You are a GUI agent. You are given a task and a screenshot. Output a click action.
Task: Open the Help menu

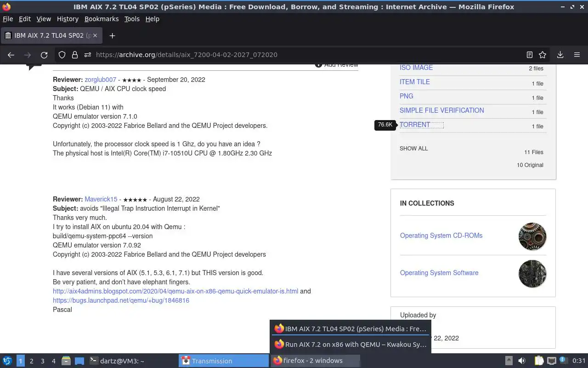tap(152, 19)
